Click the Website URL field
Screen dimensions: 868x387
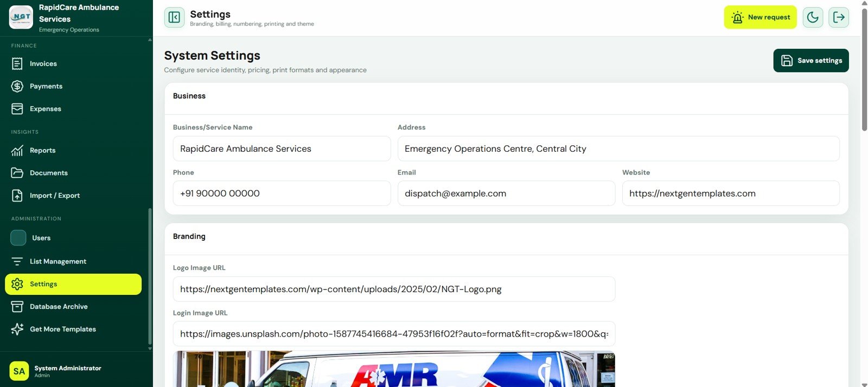pos(731,193)
